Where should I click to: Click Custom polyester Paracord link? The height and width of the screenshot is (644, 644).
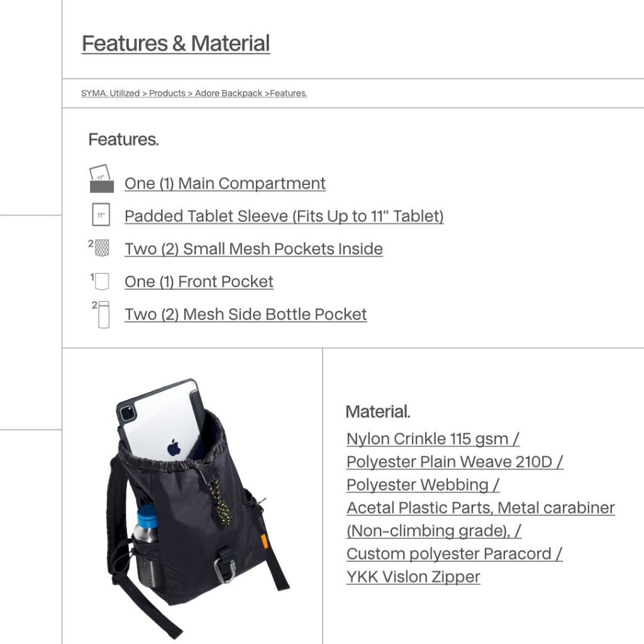click(x=454, y=554)
